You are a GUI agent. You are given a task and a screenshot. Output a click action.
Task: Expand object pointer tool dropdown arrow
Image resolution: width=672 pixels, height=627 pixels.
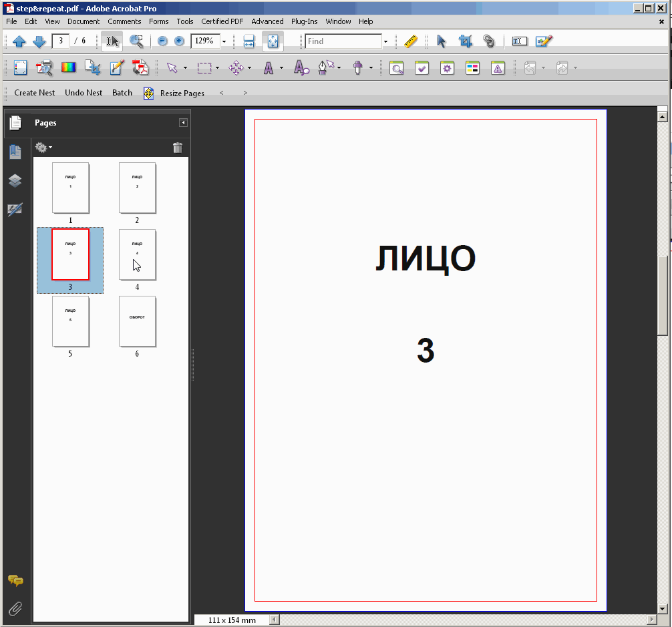(x=185, y=67)
